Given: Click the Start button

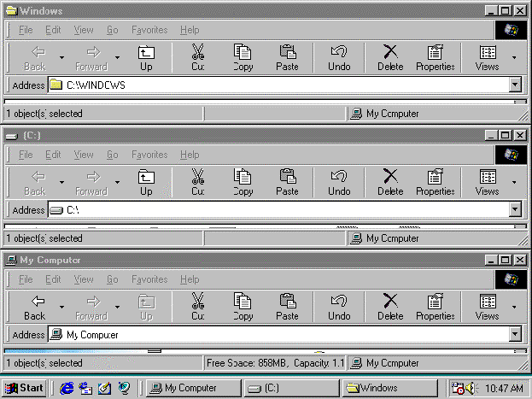Looking at the screenshot, I should click(24, 388).
